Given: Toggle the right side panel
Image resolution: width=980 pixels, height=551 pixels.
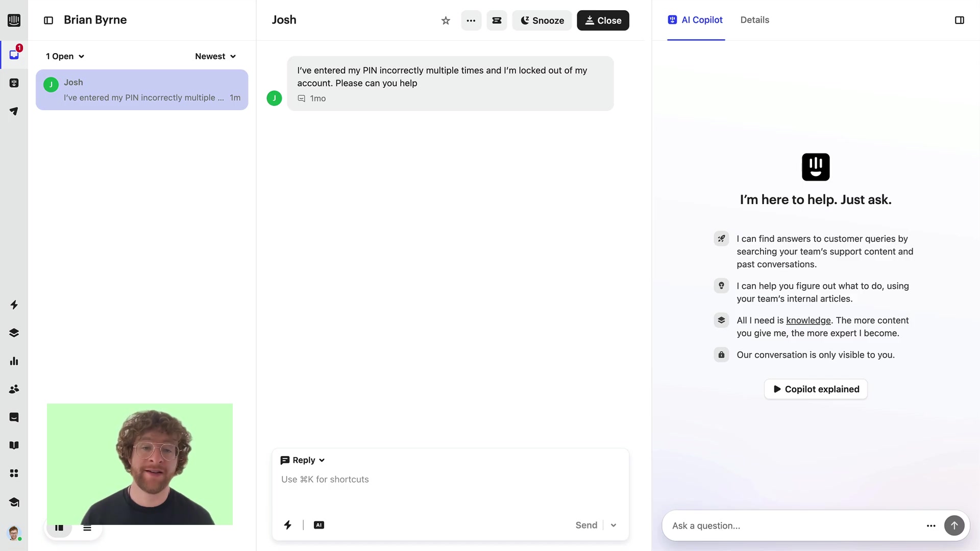Looking at the screenshot, I should pos(959,20).
